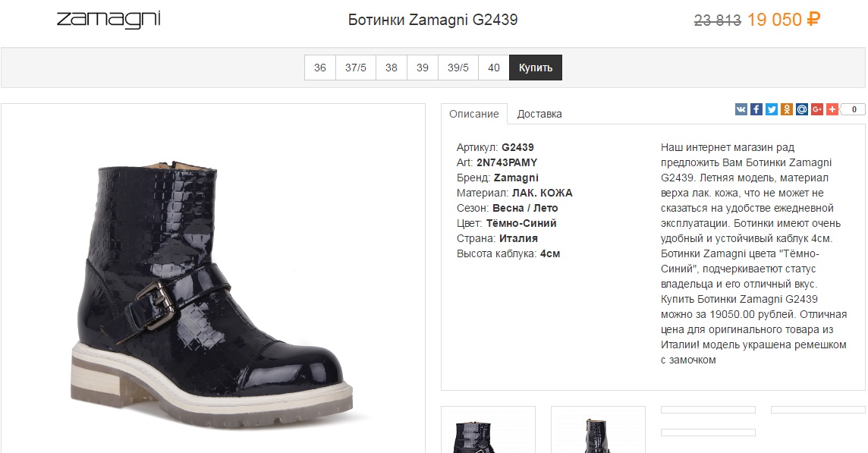Viewport: 868px width, 453px height.
Task: Share the boots on Facebook
Action: (x=756, y=109)
